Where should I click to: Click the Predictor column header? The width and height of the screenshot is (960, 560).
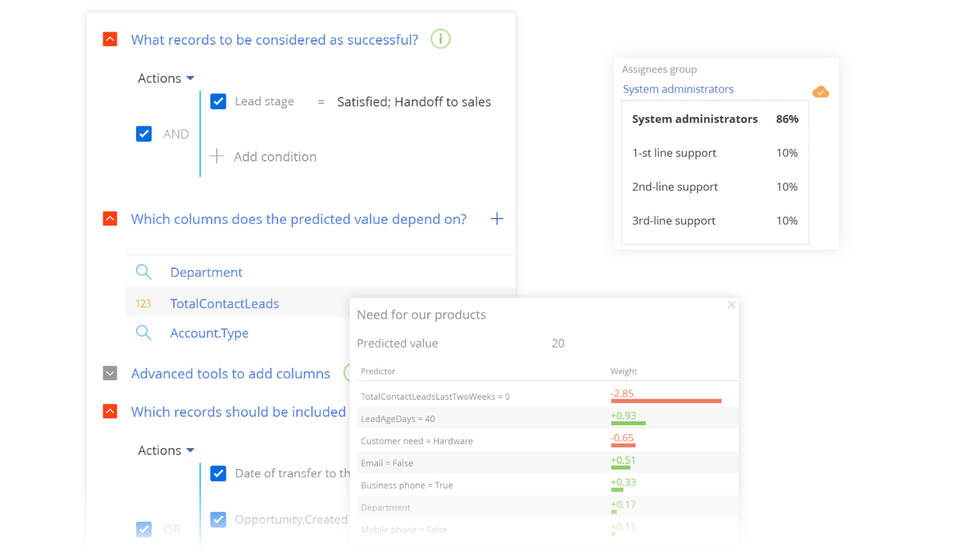[378, 371]
